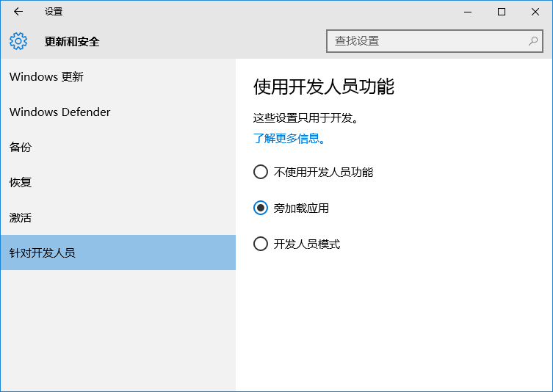Maximize the 设置 window
The height and width of the screenshot is (392, 553).
pyautogui.click(x=502, y=12)
